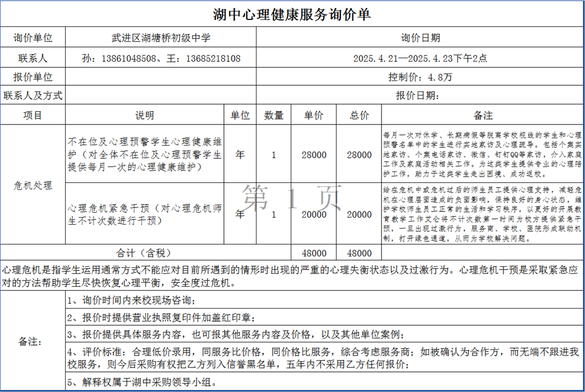Click the title 湖中心理健康服务询价单

(x=292, y=14)
